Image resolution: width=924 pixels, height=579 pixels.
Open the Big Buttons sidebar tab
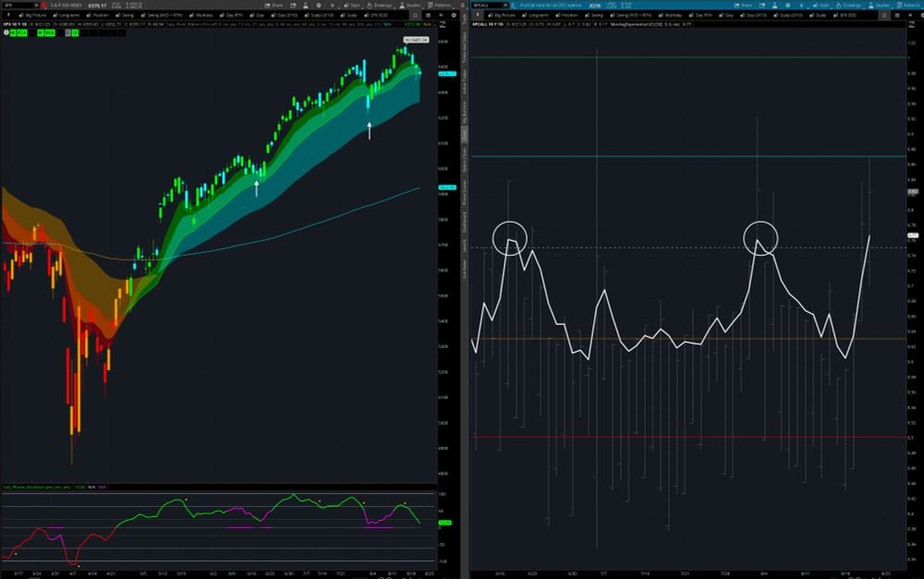pyautogui.click(x=465, y=112)
